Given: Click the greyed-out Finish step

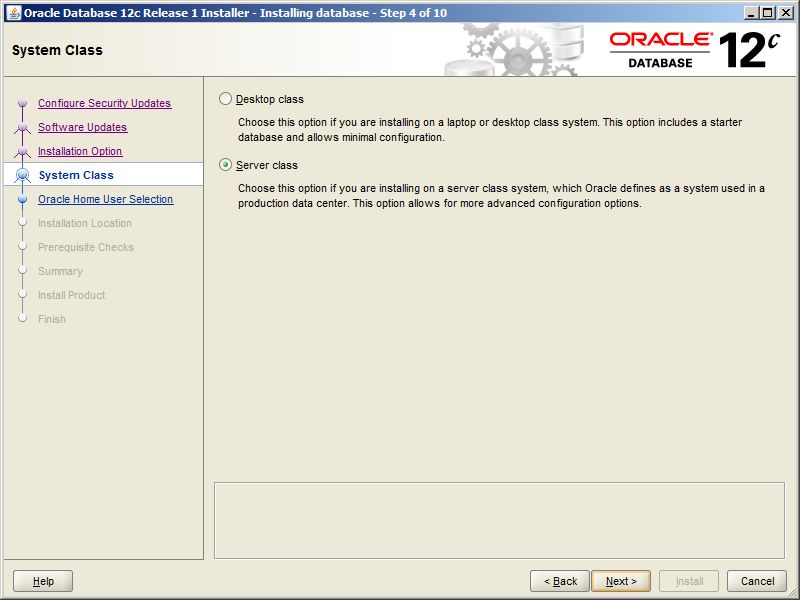Looking at the screenshot, I should click(52, 319).
